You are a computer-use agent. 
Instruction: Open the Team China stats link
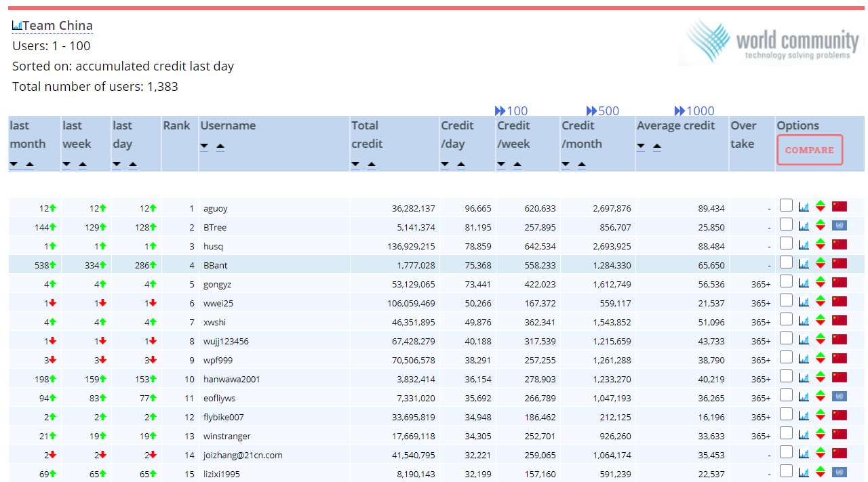(58, 26)
